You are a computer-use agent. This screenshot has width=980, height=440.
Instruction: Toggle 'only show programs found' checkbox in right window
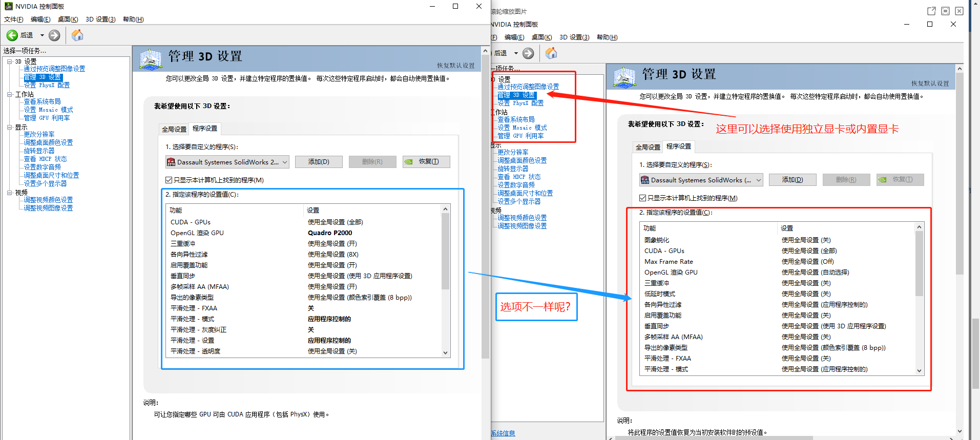pyautogui.click(x=642, y=198)
